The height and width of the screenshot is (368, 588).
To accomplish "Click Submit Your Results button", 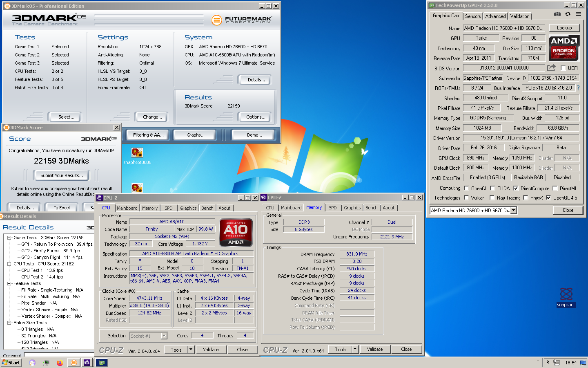I will tap(62, 175).
